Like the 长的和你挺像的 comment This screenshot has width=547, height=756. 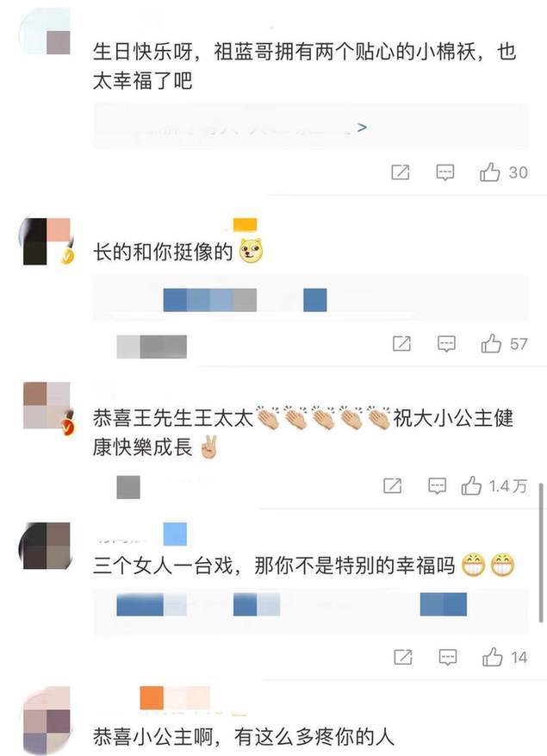pyautogui.click(x=491, y=343)
